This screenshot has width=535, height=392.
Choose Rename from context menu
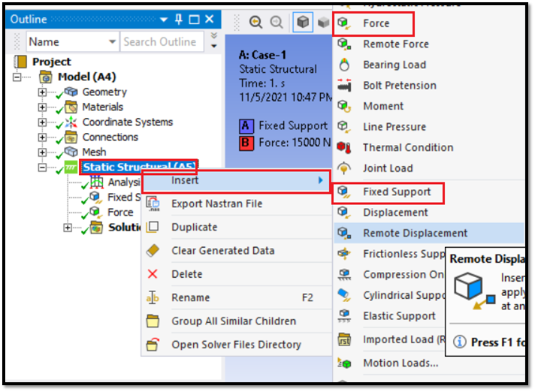tap(236, 297)
